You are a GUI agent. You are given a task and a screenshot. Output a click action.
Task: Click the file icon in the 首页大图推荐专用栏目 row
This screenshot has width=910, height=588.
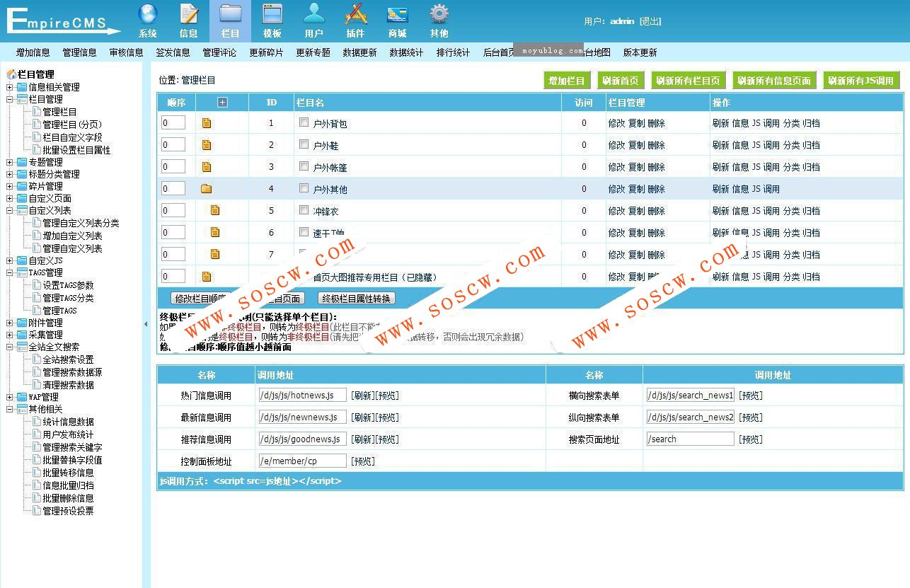click(207, 277)
